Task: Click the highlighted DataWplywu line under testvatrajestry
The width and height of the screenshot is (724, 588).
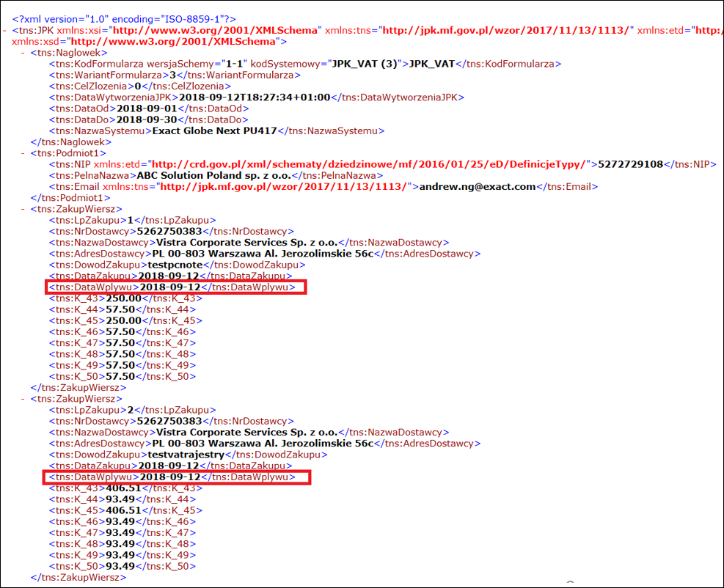Action: pyautogui.click(x=177, y=477)
